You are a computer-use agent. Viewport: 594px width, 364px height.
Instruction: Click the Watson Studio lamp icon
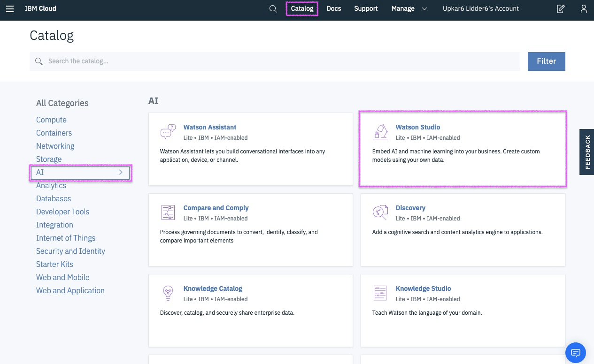[380, 132]
